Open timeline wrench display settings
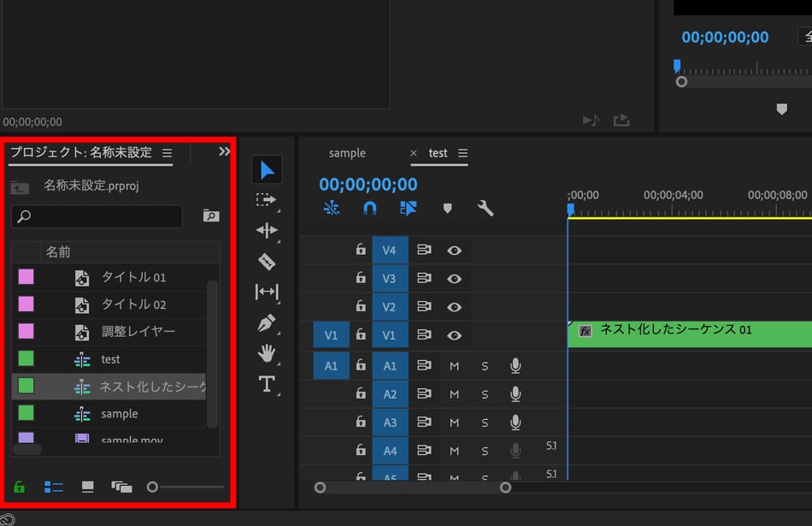 [x=485, y=208]
